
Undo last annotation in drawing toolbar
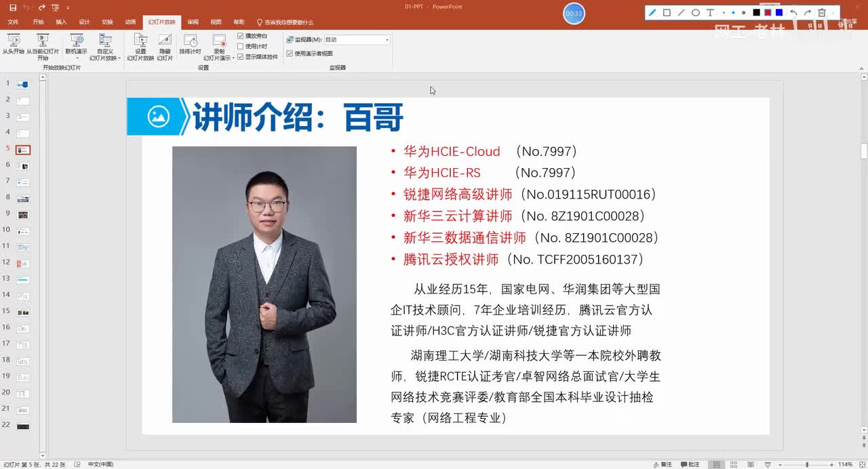click(x=793, y=12)
